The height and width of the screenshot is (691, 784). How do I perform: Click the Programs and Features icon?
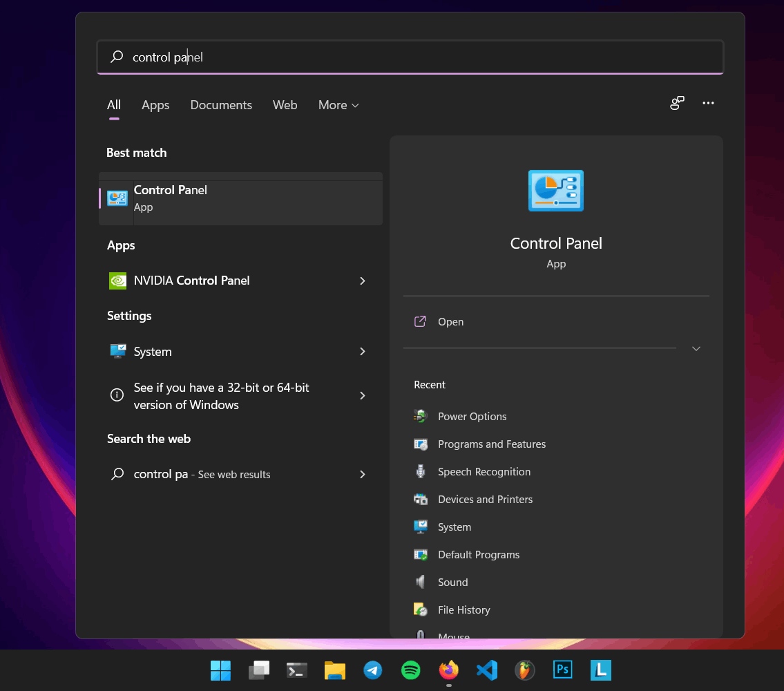pyautogui.click(x=421, y=444)
